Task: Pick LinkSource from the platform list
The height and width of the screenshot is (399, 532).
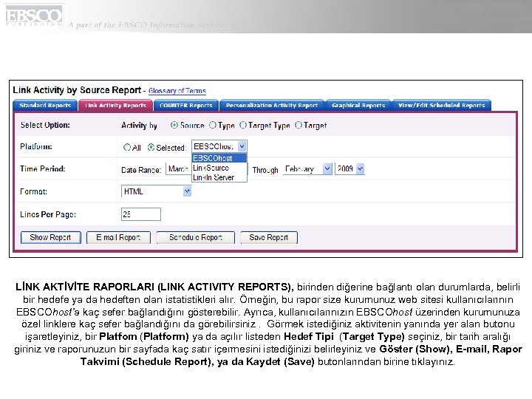Action: [219, 168]
